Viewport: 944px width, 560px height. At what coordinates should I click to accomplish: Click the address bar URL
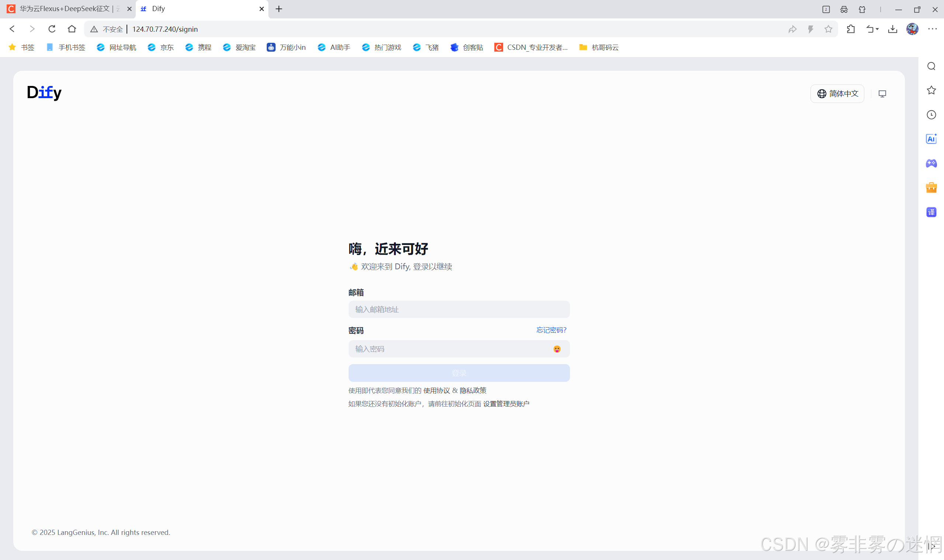165,29
